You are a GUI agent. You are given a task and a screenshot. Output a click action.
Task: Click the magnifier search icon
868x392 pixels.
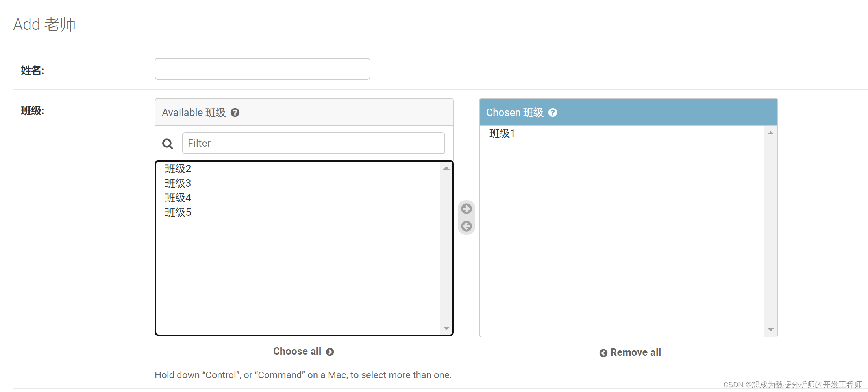(168, 144)
